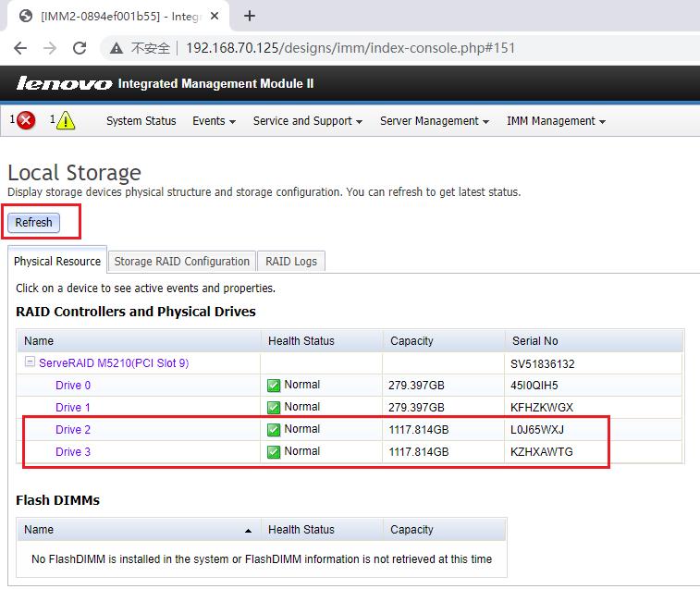Switch to Storage RAID Configuration tab
Viewport: 700px width, 589px height.
(x=181, y=262)
